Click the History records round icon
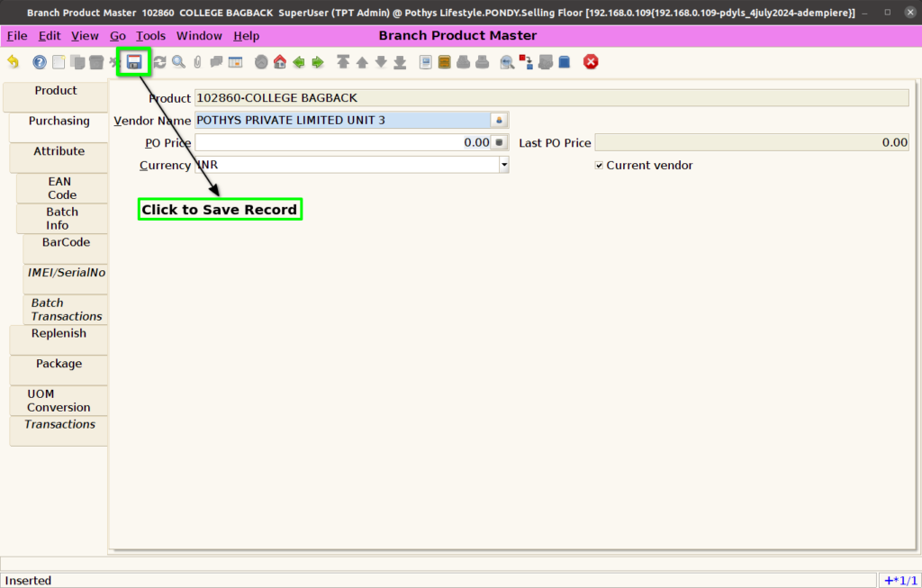922x588 pixels. (261, 62)
